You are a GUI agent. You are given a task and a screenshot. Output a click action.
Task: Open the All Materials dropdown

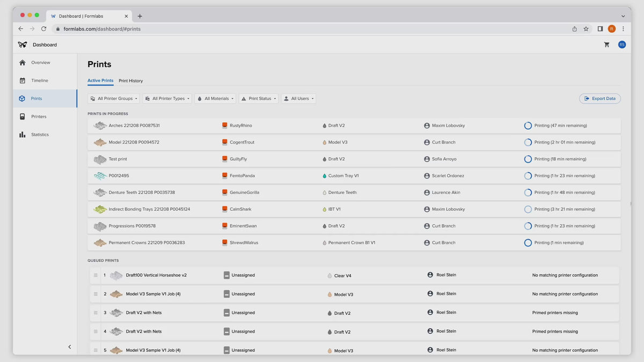point(215,98)
